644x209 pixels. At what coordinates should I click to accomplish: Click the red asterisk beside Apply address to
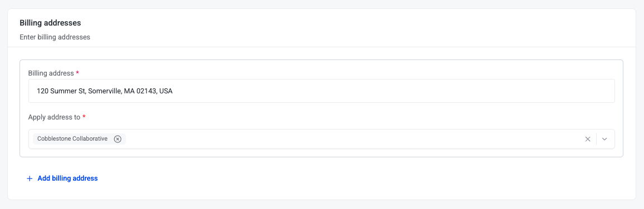84,116
